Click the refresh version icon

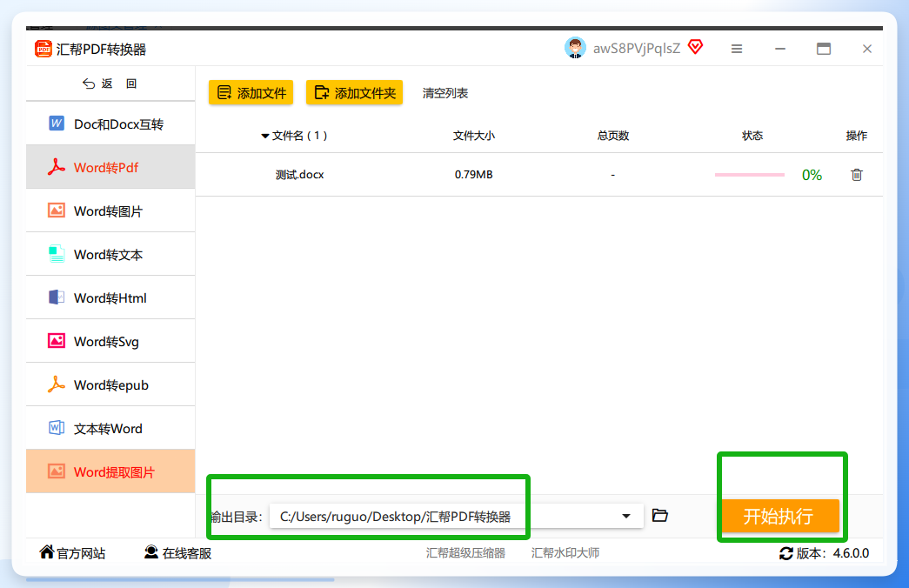(785, 554)
